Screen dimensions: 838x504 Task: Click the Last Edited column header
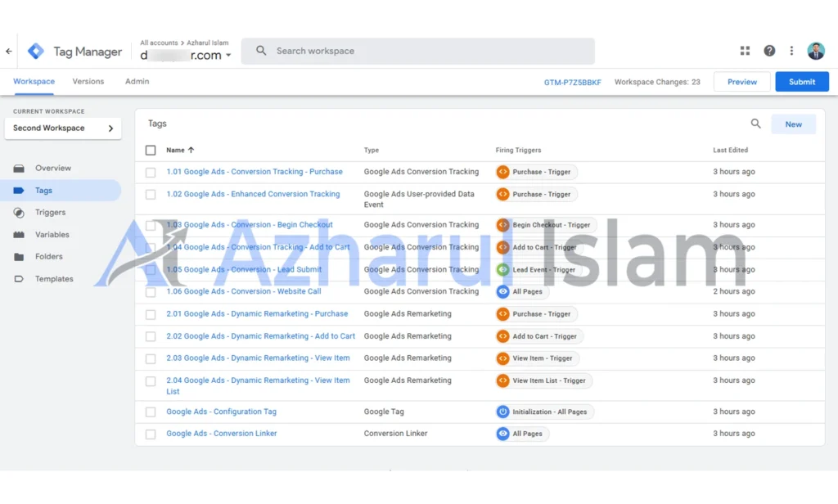click(x=730, y=151)
